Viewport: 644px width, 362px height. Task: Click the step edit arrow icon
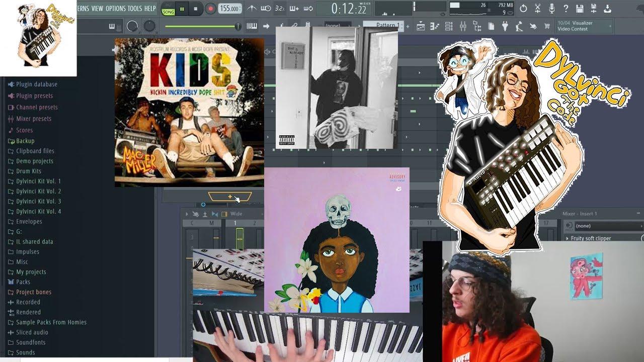pyautogui.click(x=266, y=26)
